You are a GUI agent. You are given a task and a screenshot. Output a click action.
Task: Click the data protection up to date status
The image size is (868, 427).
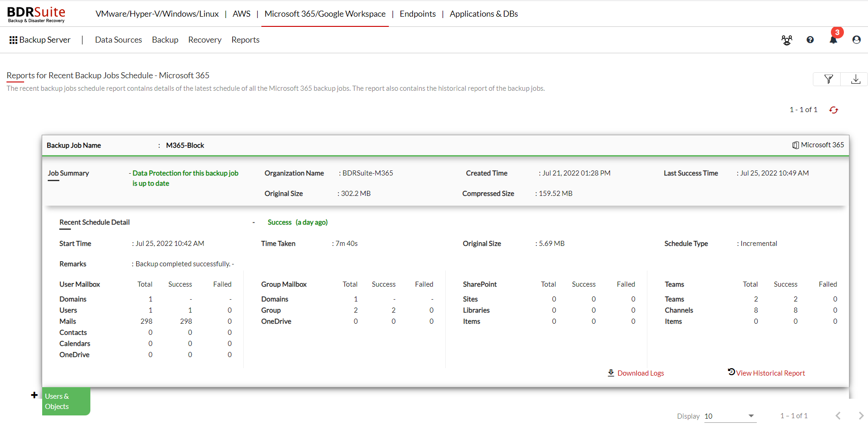(x=185, y=178)
